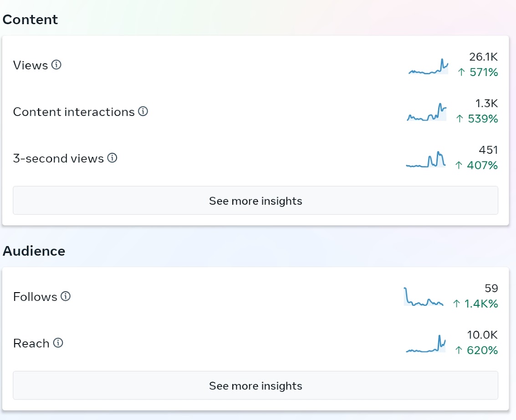This screenshot has height=420, width=516.
Task: Open the Content interactions info tooltip icon
Action: [143, 111]
